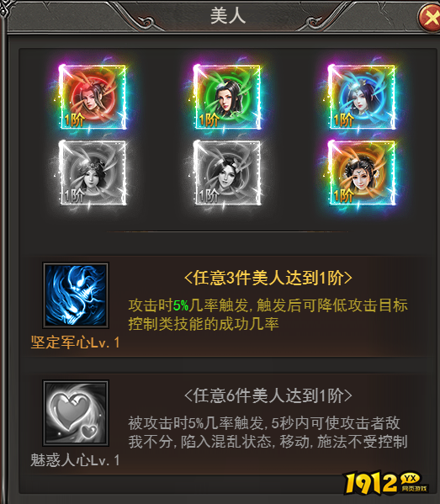
Task: Click the 任意6件美人达到1阶 requirement heading
Action: point(268,395)
